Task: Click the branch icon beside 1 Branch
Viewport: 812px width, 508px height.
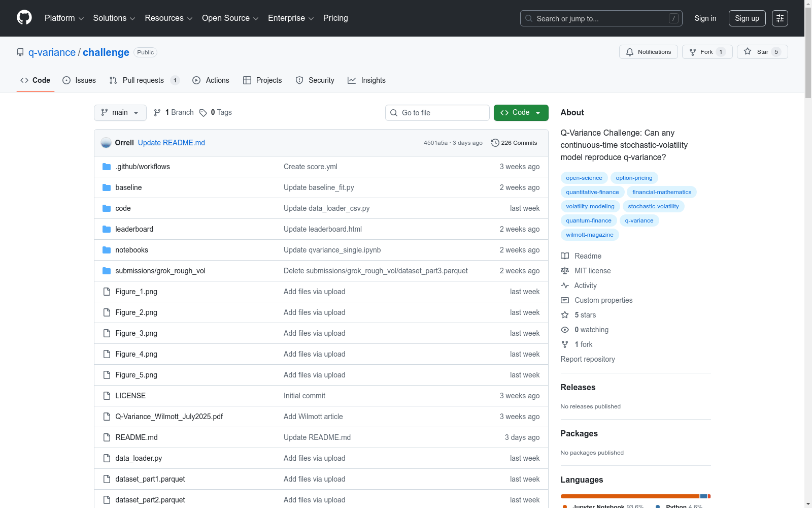Action: [x=157, y=113]
